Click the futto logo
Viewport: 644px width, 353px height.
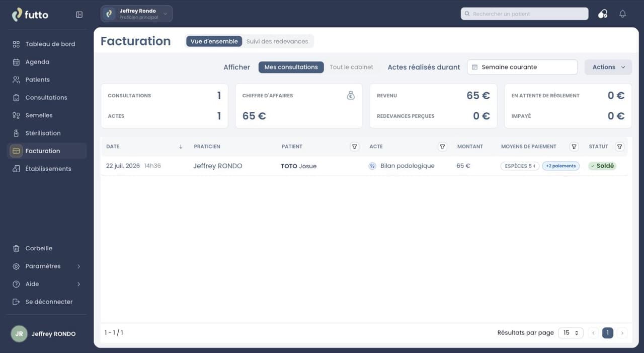point(30,15)
